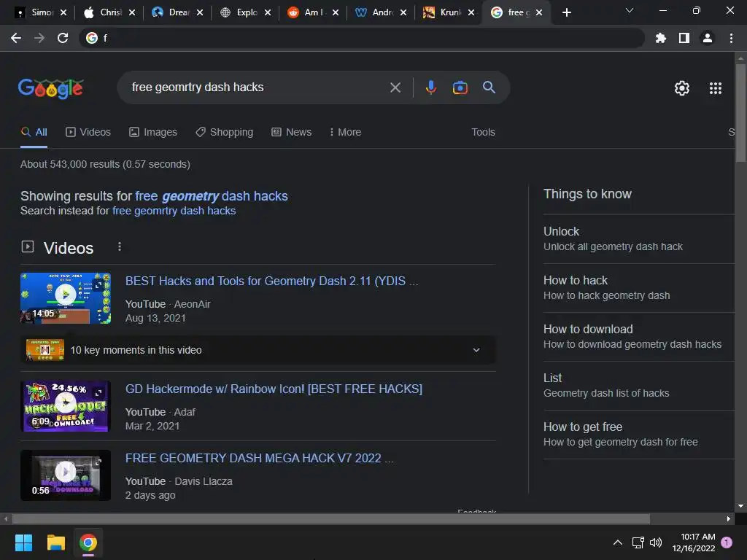Open corrected 'free geometry dash hacks' link
Viewport: 747px width, 560px height.
coord(212,196)
